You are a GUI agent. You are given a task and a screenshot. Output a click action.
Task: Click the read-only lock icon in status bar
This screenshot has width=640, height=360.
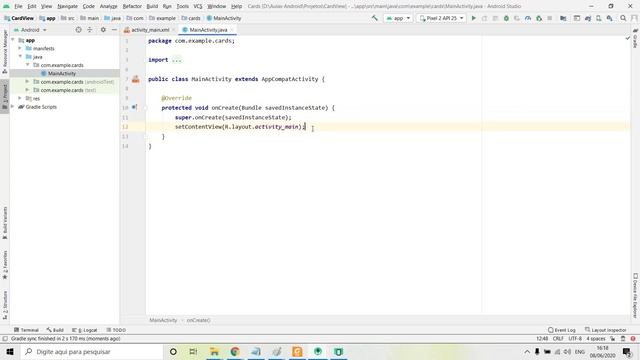(x=613, y=338)
